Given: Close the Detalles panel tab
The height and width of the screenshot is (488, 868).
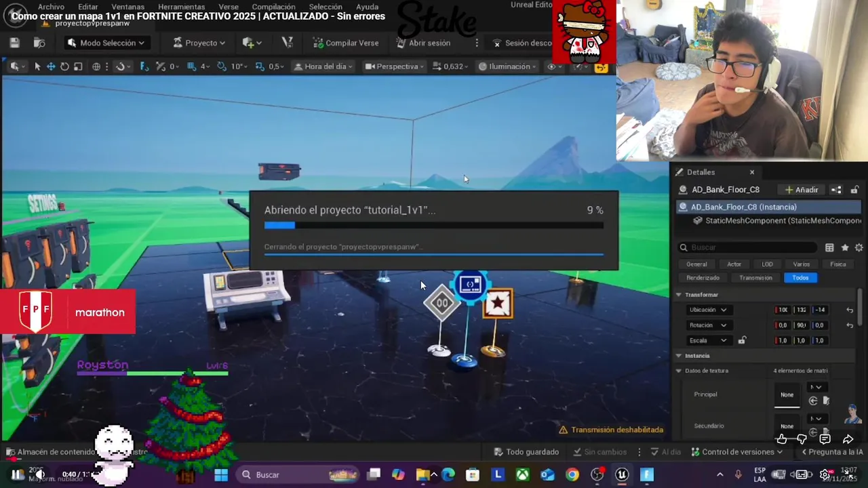Looking at the screenshot, I should 751,172.
